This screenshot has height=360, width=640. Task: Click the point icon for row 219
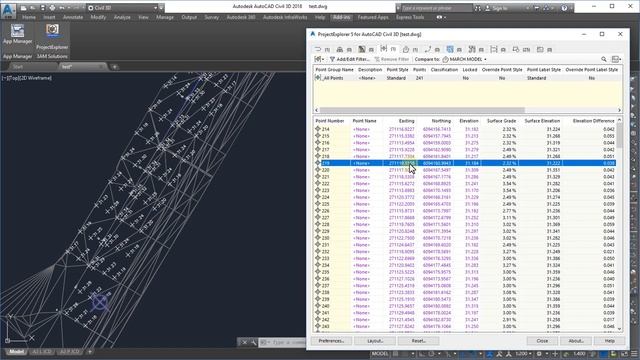pos(318,163)
